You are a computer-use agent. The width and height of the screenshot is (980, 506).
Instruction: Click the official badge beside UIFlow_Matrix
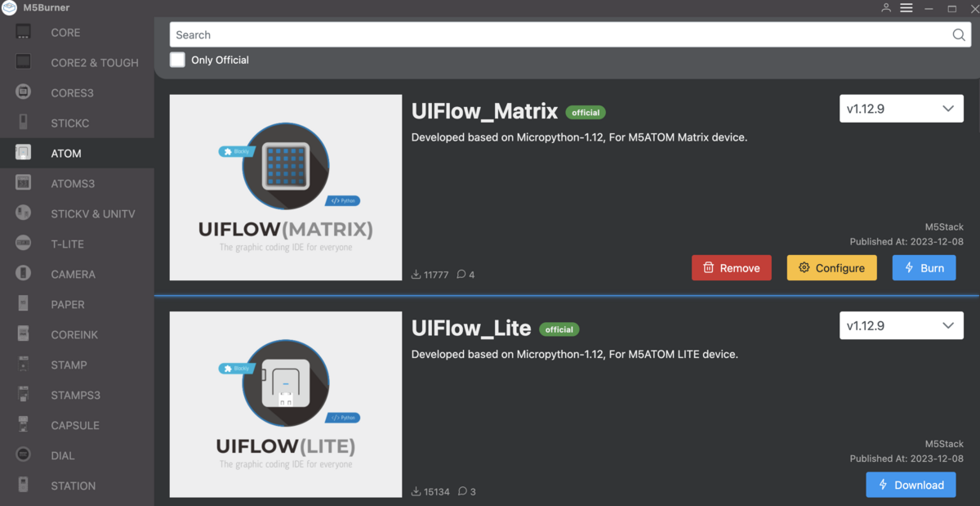(x=586, y=113)
